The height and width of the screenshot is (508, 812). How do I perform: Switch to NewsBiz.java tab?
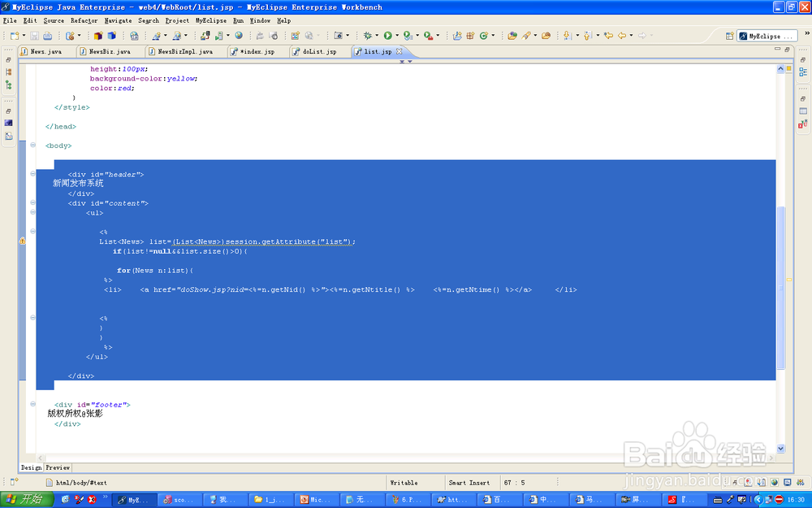(x=110, y=51)
